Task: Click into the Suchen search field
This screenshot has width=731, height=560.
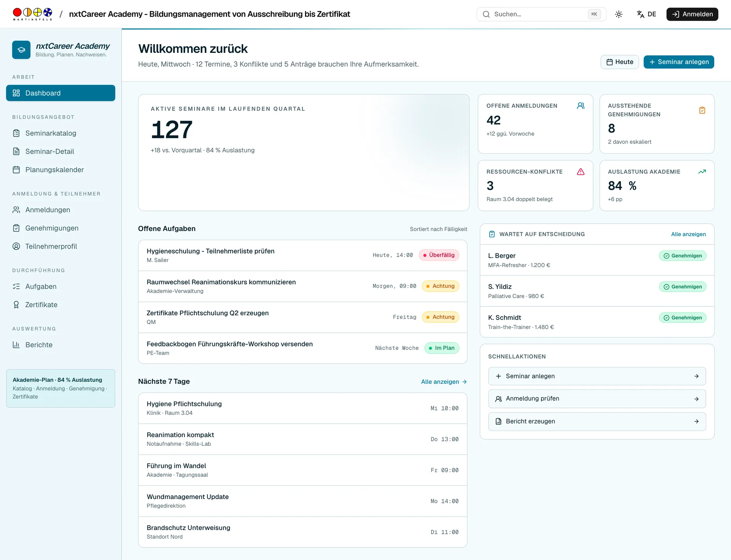Action: point(541,14)
